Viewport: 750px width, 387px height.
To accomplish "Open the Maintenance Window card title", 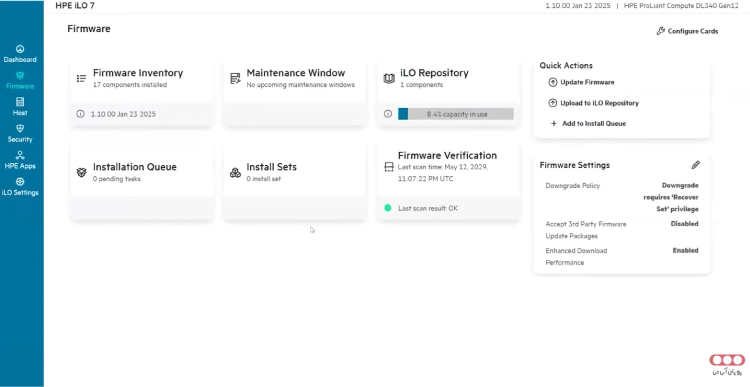I will pyautogui.click(x=296, y=73).
